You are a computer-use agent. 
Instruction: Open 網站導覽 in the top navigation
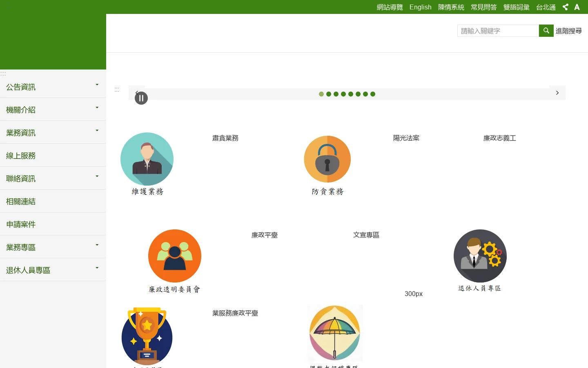click(x=390, y=7)
